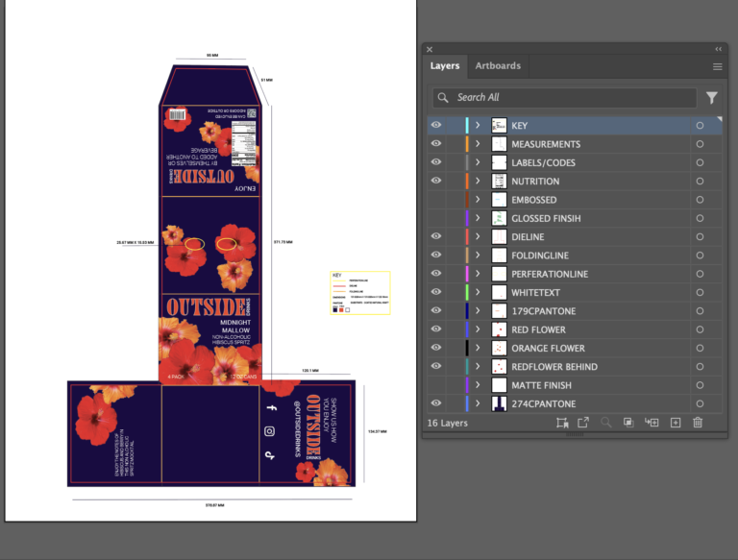This screenshot has width=738, height=560.
Task: Hide the MEASUREMENTS layer
Action: pos(436,143)
